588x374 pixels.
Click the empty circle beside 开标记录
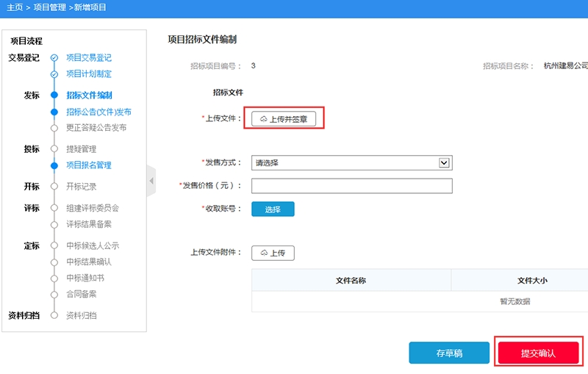point(54,187)
